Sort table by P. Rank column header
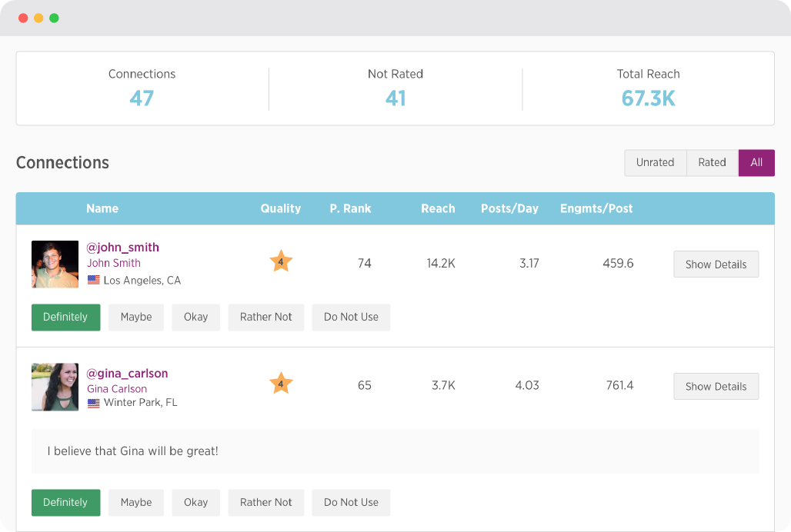This screenshot has width=791, height=532. (x=351, y=208)
